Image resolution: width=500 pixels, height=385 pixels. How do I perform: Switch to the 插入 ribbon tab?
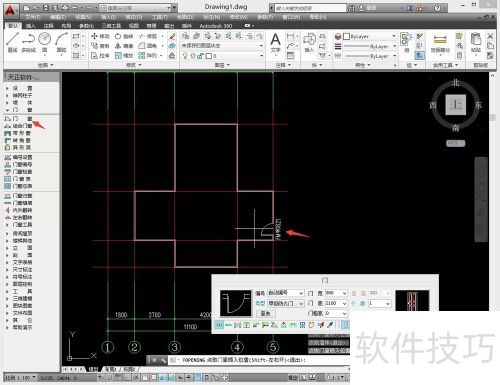31,26
